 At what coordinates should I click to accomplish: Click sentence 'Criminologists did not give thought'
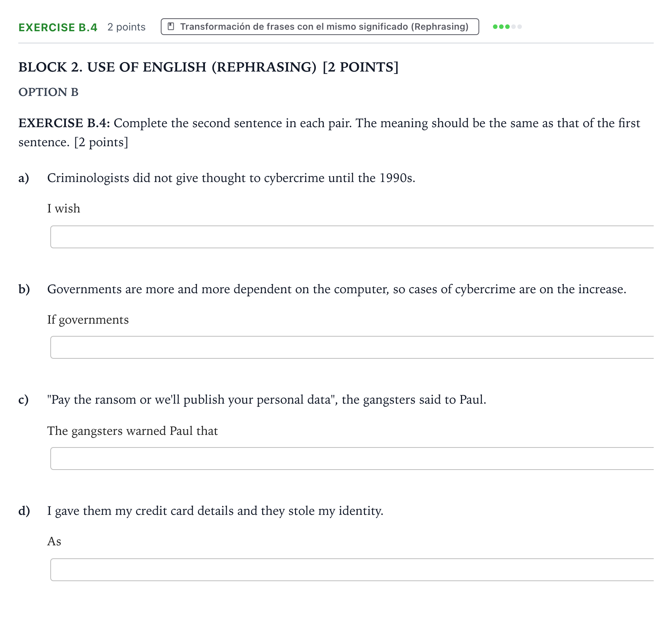[x=231, y=178]
